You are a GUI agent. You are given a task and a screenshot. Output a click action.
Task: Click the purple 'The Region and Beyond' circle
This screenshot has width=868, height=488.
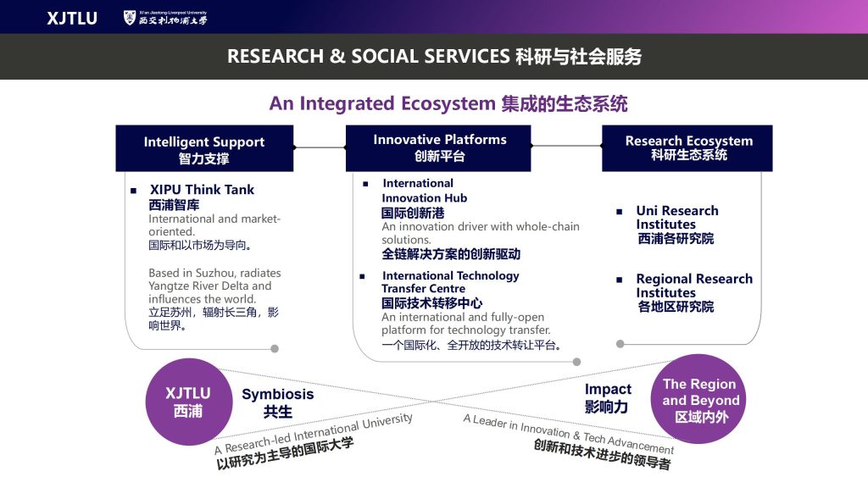tap(700, 400)
